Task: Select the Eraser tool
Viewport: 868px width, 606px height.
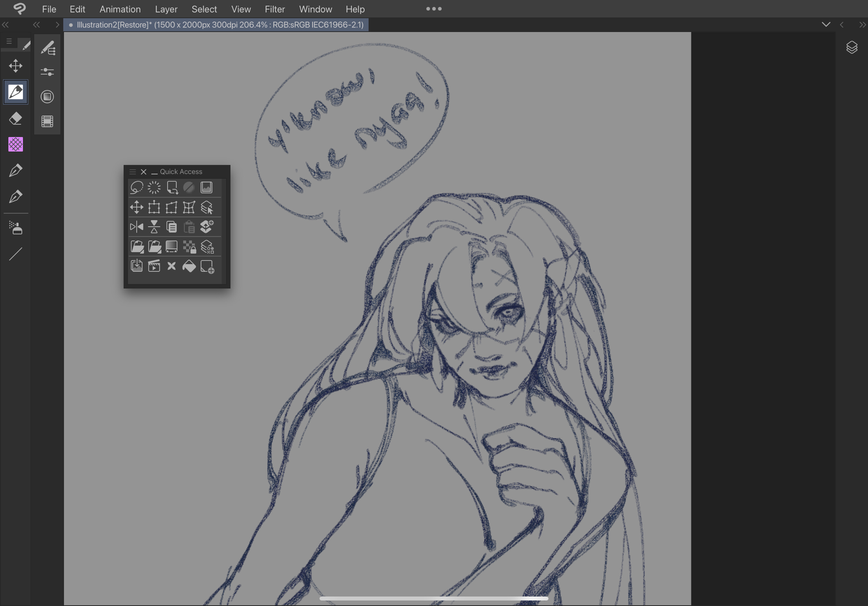Action: [x=16, y=119]
